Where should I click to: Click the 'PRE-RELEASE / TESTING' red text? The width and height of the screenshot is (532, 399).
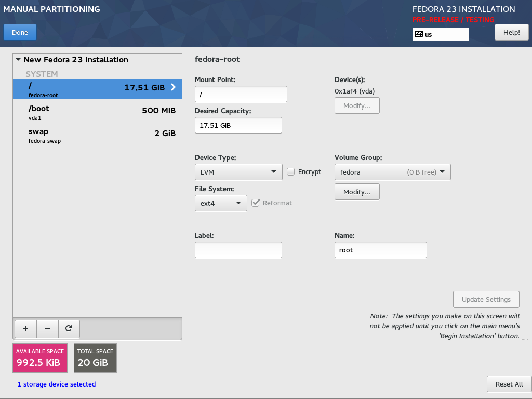coord(453,20)
